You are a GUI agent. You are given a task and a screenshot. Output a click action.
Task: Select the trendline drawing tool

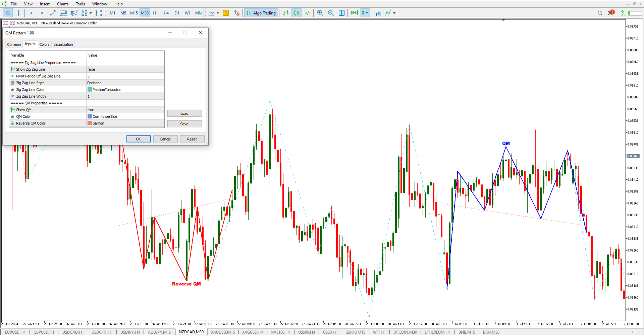click(x=53, y=13)
